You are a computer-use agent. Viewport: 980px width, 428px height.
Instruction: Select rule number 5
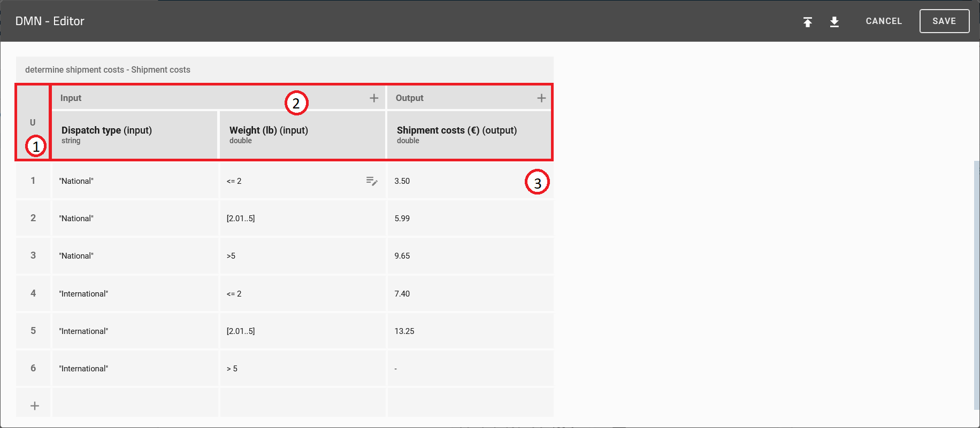coord(33,331)
